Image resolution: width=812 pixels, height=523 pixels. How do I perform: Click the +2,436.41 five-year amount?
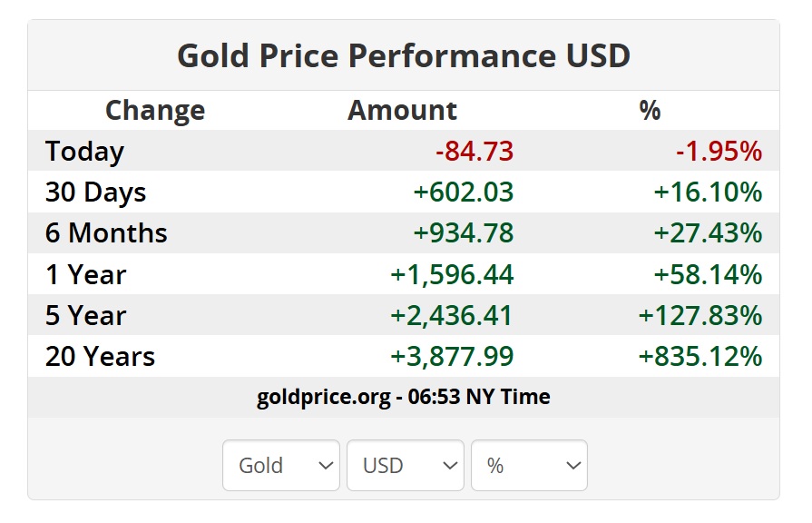(x=452, y=315)
